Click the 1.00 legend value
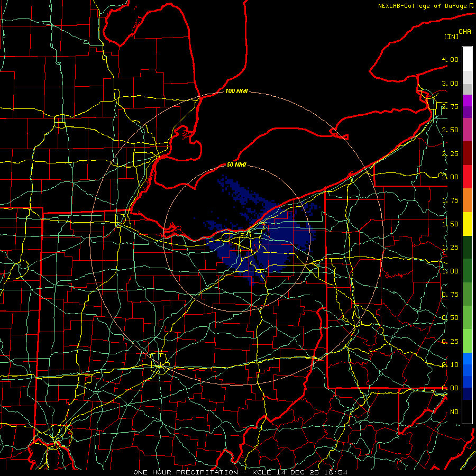 450,271
